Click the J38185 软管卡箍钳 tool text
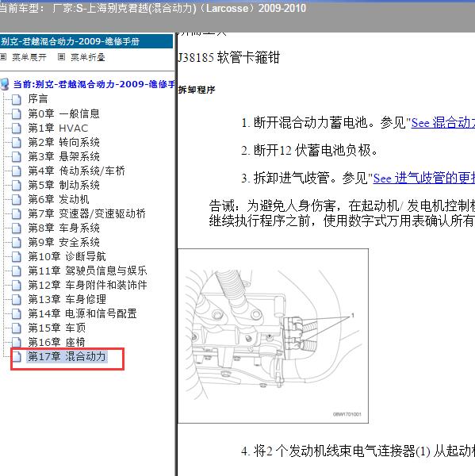475x476 pixels. (x=228, y=57)
